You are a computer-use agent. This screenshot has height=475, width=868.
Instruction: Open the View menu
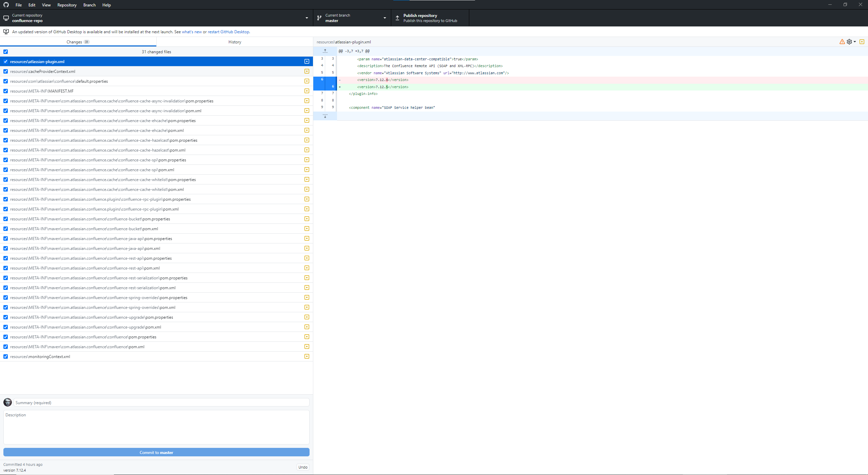tap(46, 5)
